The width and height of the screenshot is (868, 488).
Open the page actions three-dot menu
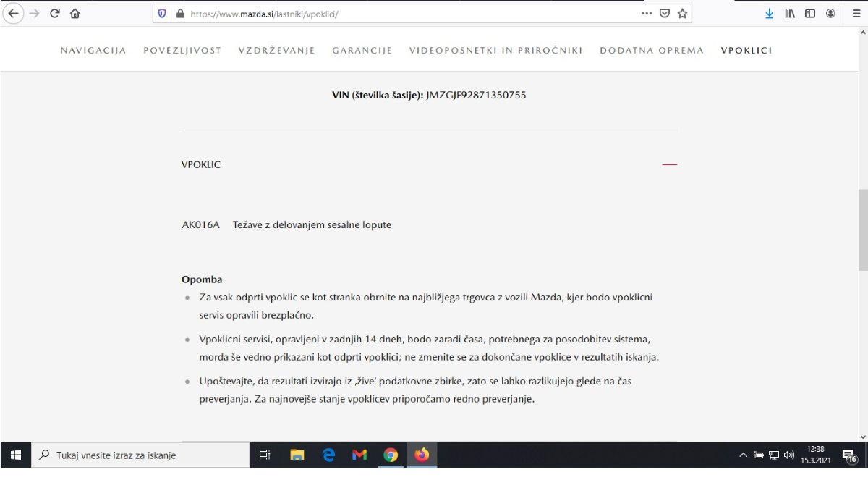647,13
